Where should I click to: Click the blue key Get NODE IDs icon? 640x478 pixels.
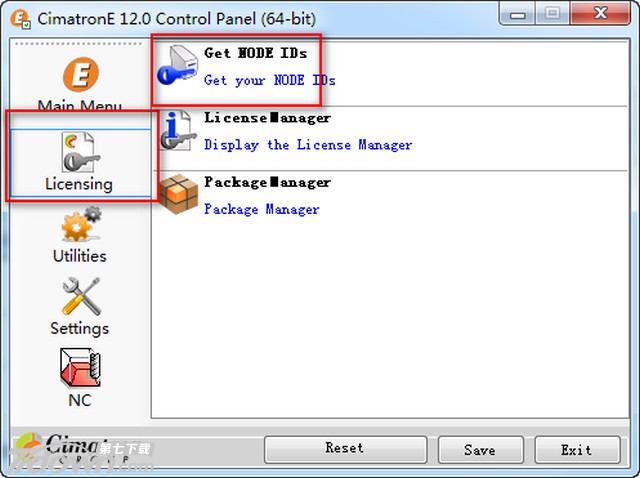pos(178,65)
